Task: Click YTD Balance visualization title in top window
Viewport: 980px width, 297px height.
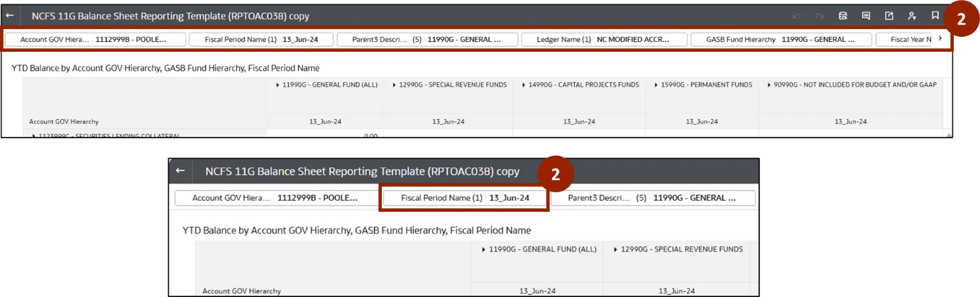Action: 165,68
